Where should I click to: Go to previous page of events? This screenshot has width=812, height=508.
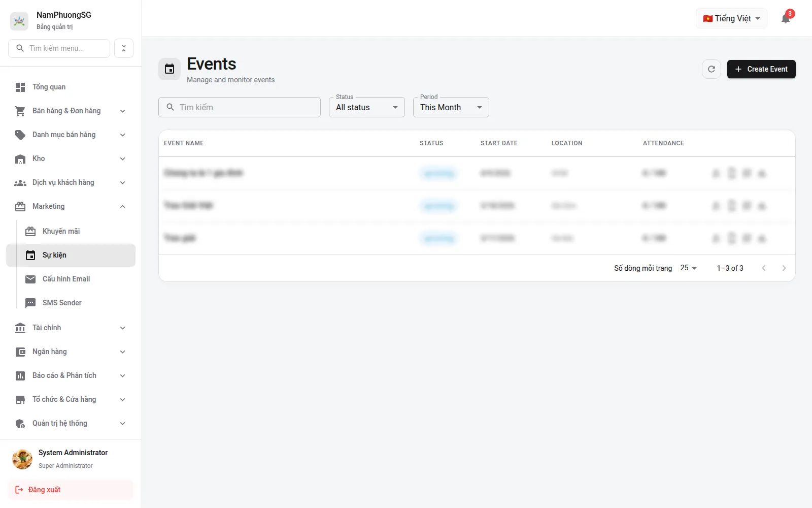coord(764,268)
